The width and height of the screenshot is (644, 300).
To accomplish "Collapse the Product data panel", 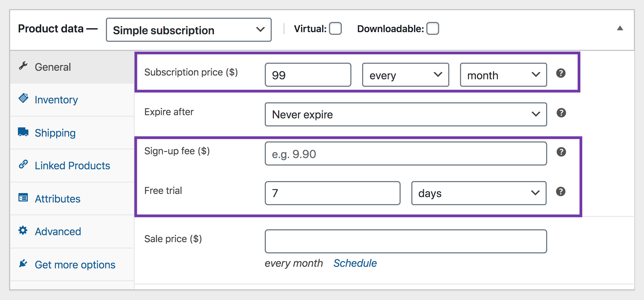I will click(620, 28).
